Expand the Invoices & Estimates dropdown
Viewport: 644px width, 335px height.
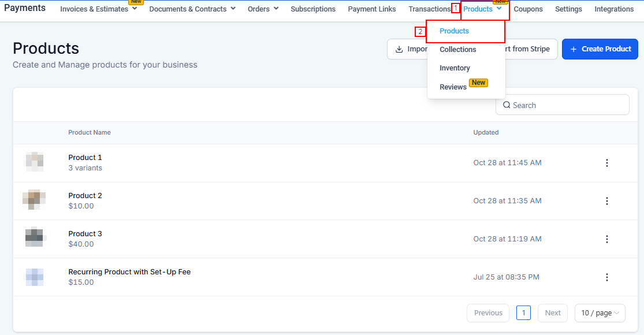(x=135, y=9)
